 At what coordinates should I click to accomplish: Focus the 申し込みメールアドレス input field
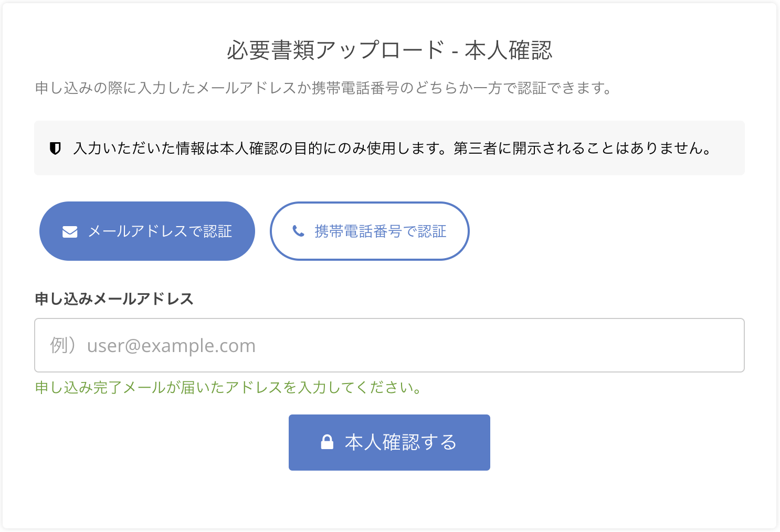click(389, 345)
